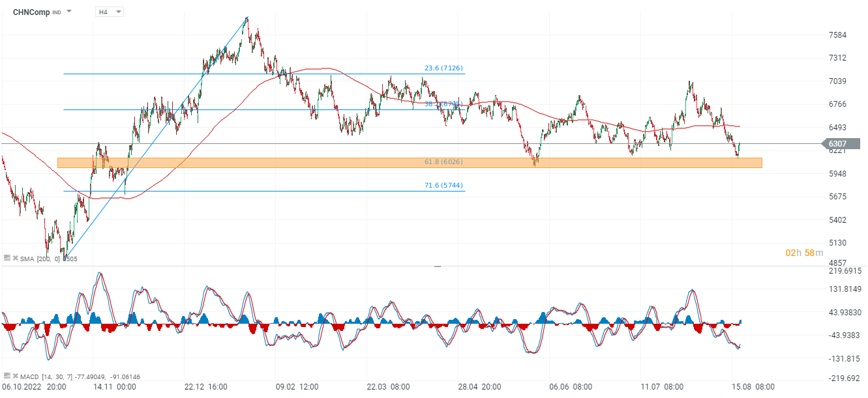Click the CHNComp instrument name
The image size is (868, 398).
(x=32, y=12)
